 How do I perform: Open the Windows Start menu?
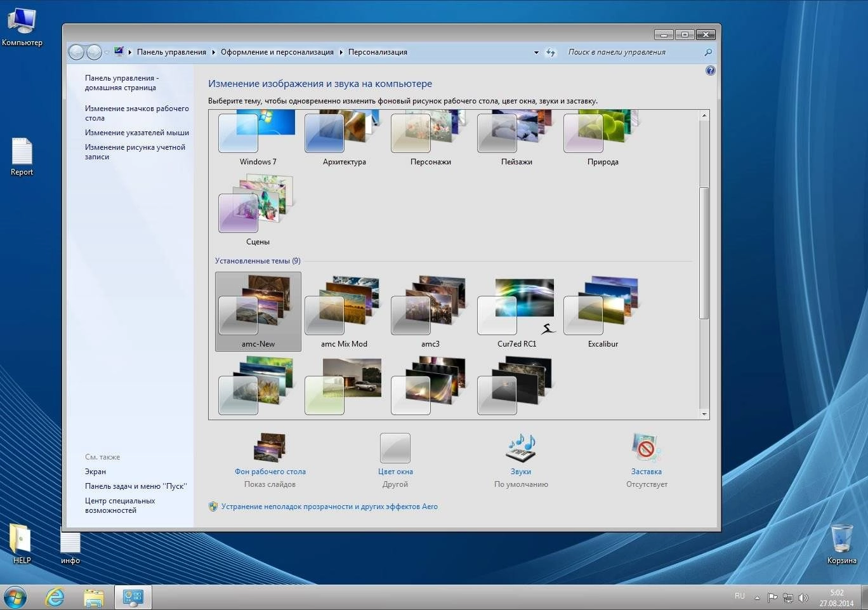[15, 597]
